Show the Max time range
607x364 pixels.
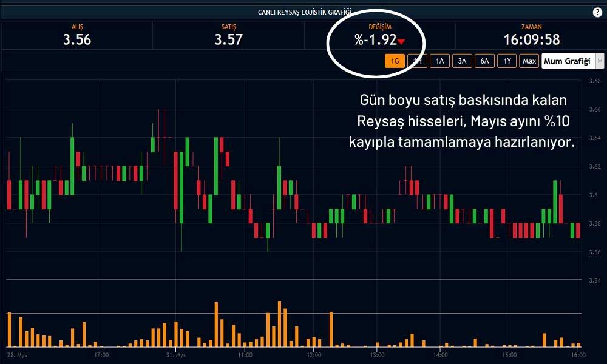pyautogui.click(x=529, y=61)
